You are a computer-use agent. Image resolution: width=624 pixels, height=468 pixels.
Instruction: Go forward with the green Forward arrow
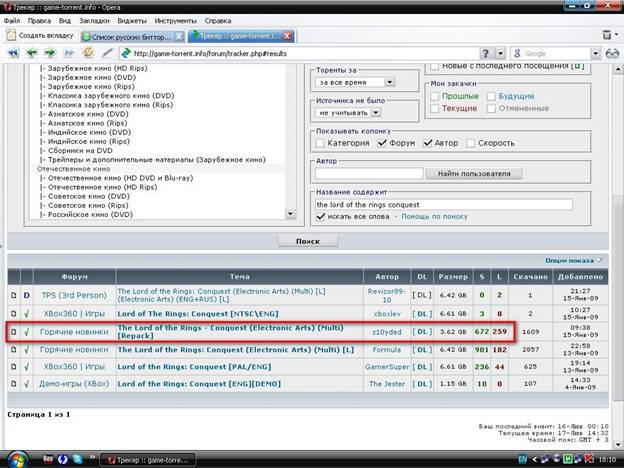[x=50, y=53]
